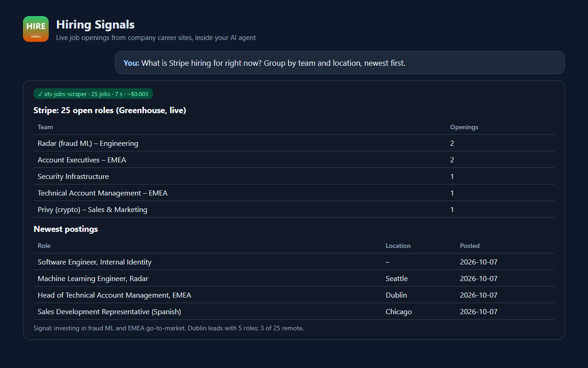Select 'Radar (fraud ML) – Engineering' row
588x368 pixels.
coord(294,143)
